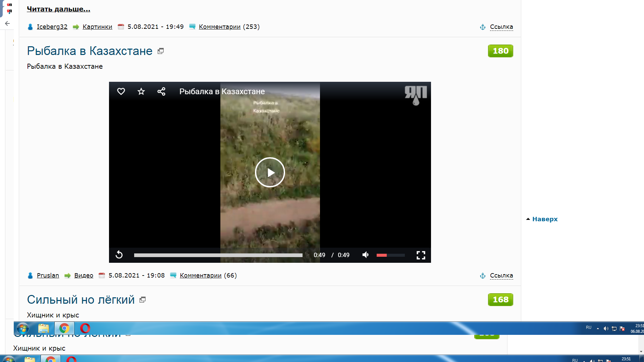Copy Ссылка for the Pruslan post

(x=501, y=276)
